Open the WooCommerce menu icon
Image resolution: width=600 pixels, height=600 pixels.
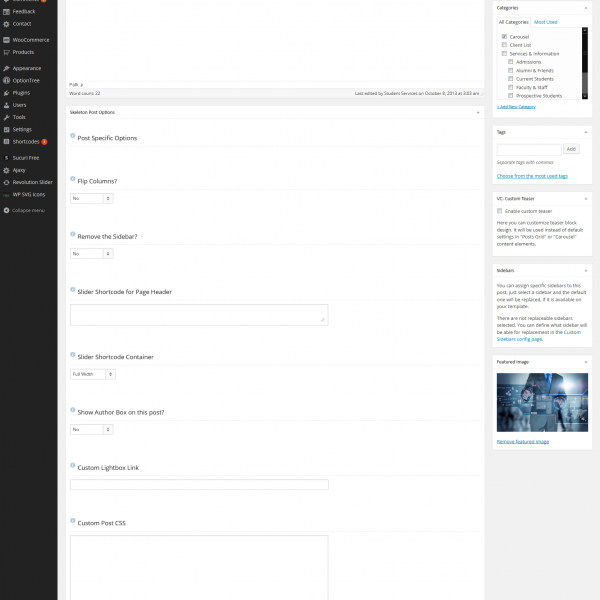(x=7, y=40)
